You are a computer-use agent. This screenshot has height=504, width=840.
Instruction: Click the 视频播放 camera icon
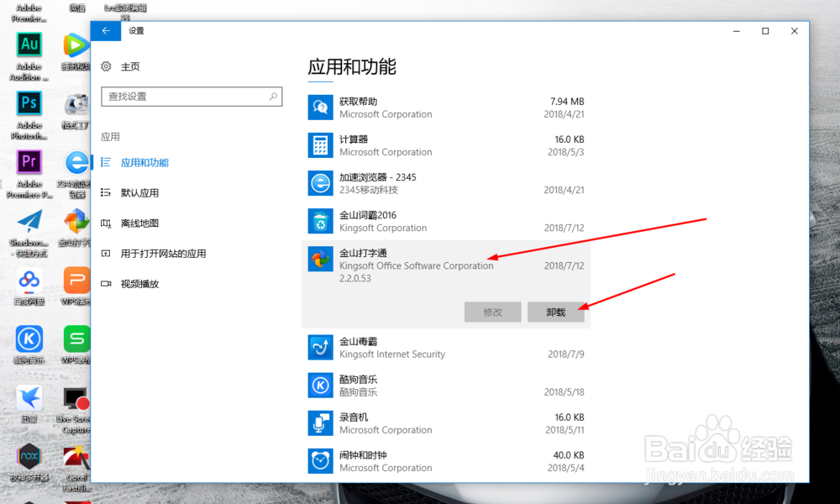[106, 283]
